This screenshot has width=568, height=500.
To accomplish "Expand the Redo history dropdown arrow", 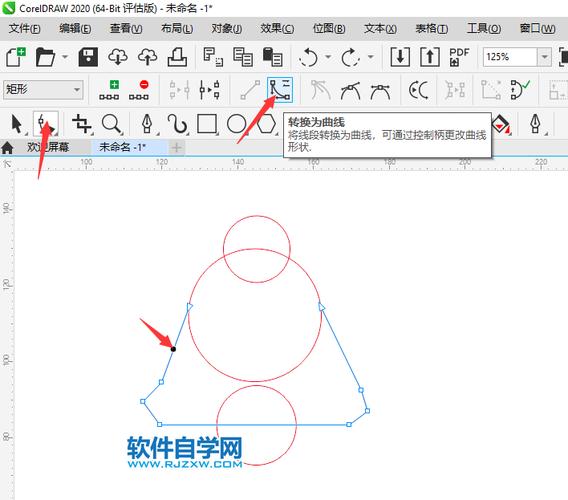I will [370, 57].
